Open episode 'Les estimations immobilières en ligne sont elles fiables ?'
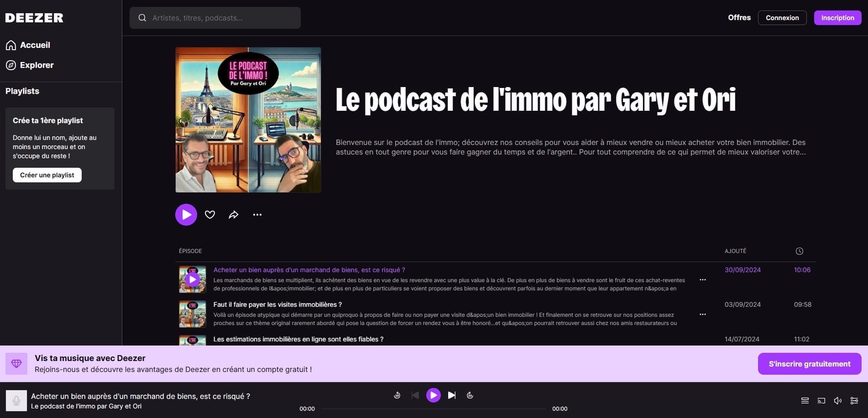 pyautogui.click(x=298, y=339)
